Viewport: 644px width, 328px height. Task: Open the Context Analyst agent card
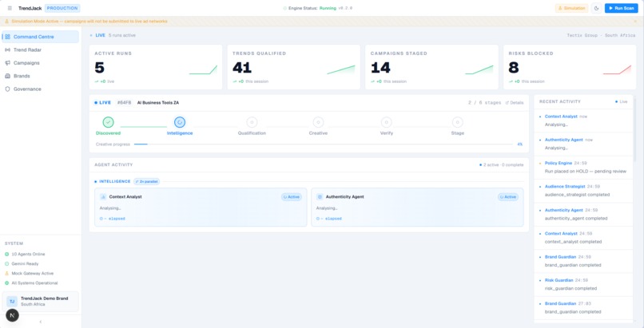tap(201, 207)
